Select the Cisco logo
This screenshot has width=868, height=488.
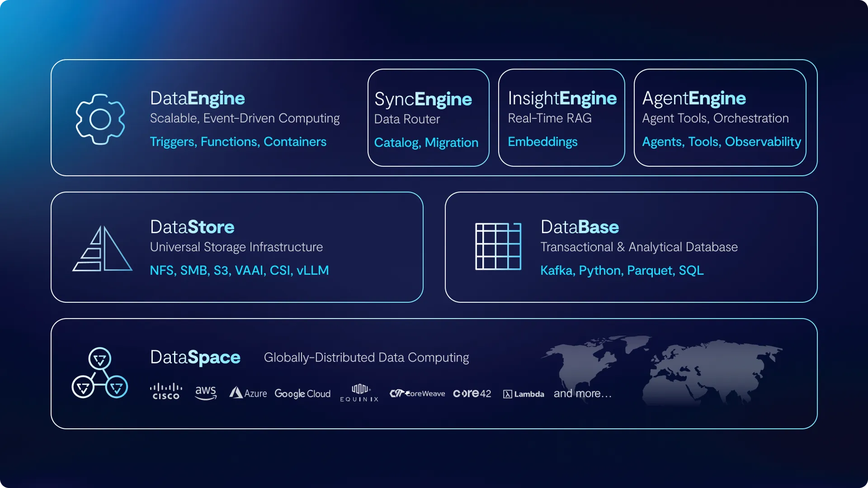(166, 392)
